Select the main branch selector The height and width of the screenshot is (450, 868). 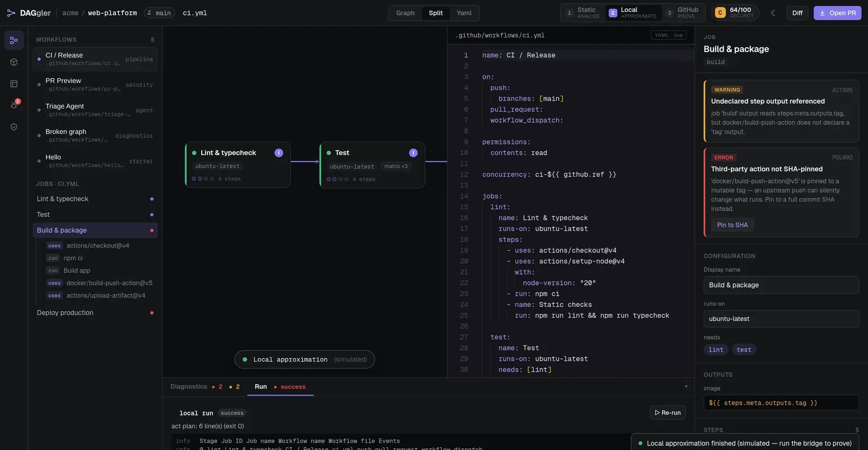(x=159, y=13)
